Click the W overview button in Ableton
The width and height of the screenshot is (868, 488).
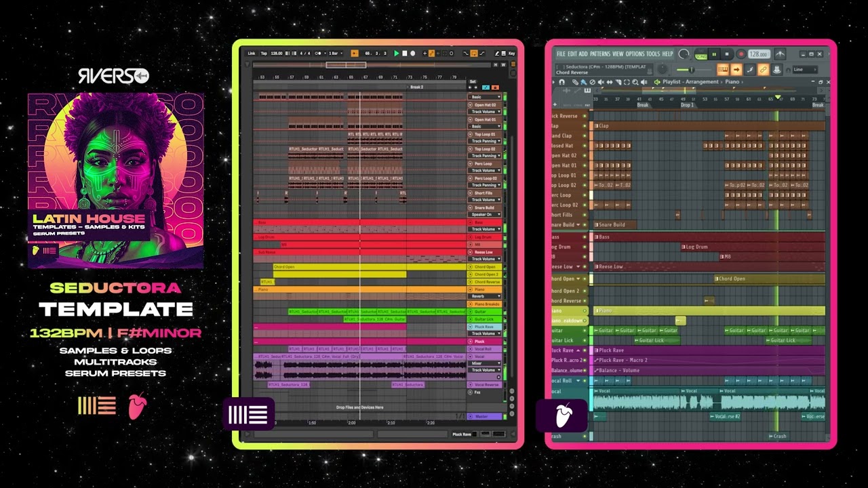coord(503,64)
